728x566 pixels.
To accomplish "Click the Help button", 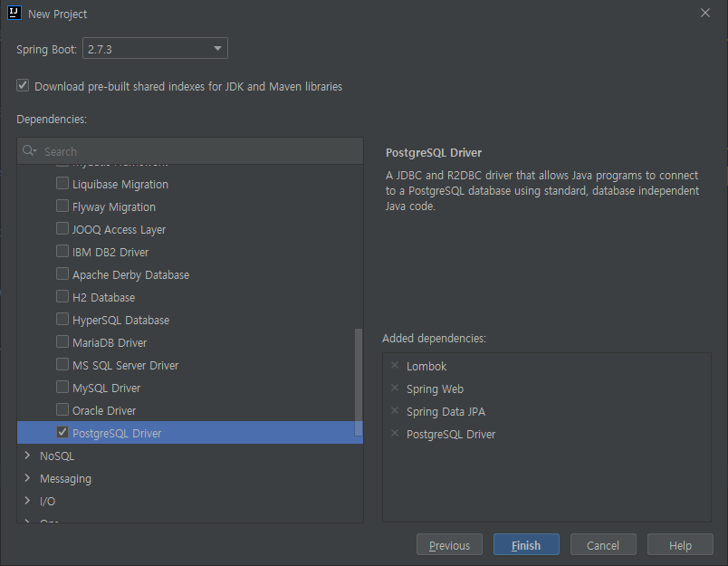I will coord(680,544).
